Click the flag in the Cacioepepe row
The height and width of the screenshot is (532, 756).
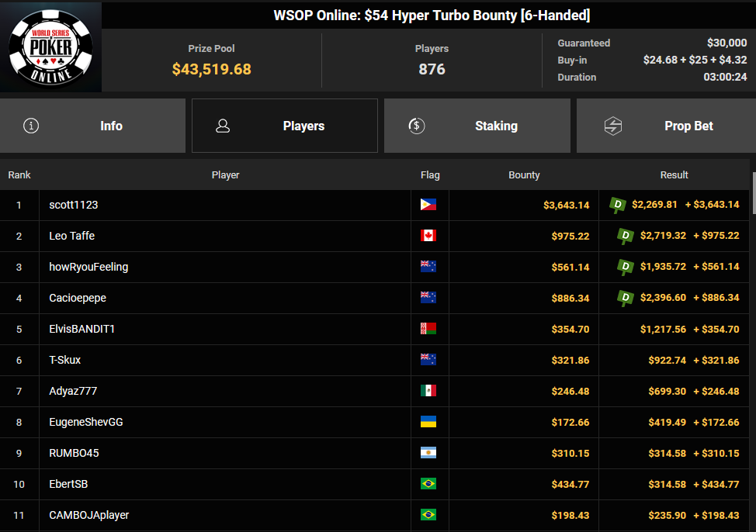coord(428,298)
